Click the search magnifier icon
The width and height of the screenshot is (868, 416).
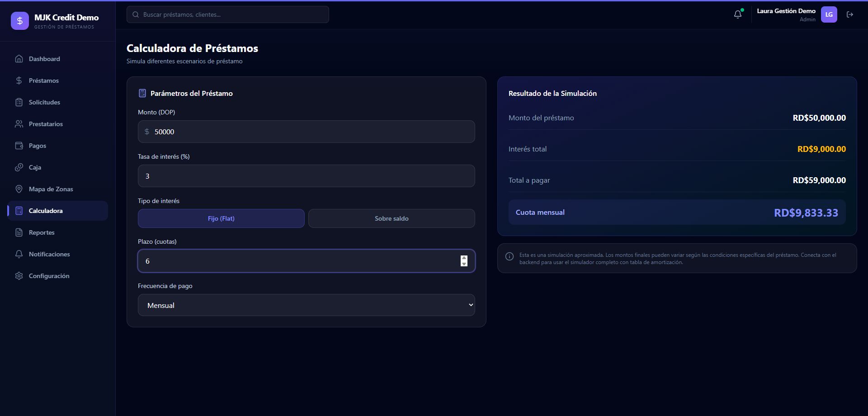(136, 14)
